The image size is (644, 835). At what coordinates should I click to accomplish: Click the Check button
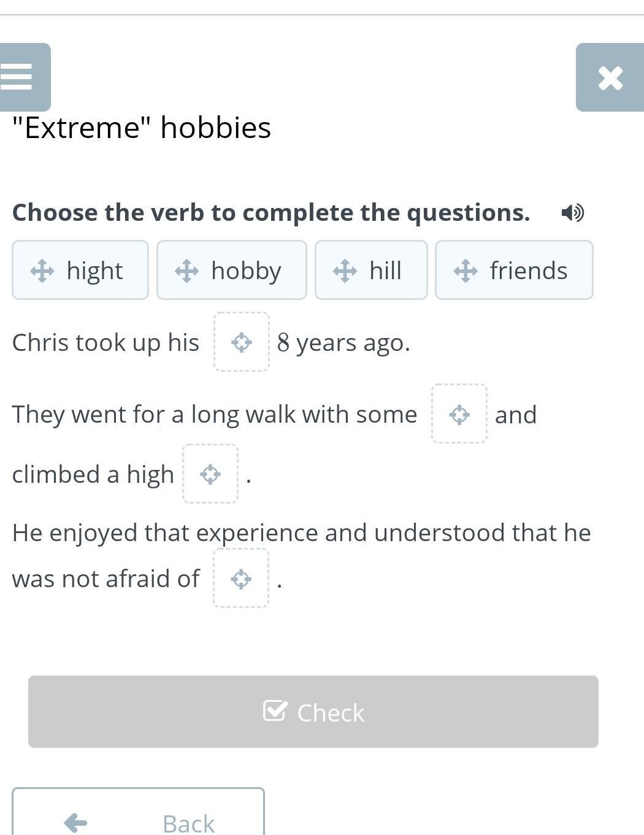[313, 712]
